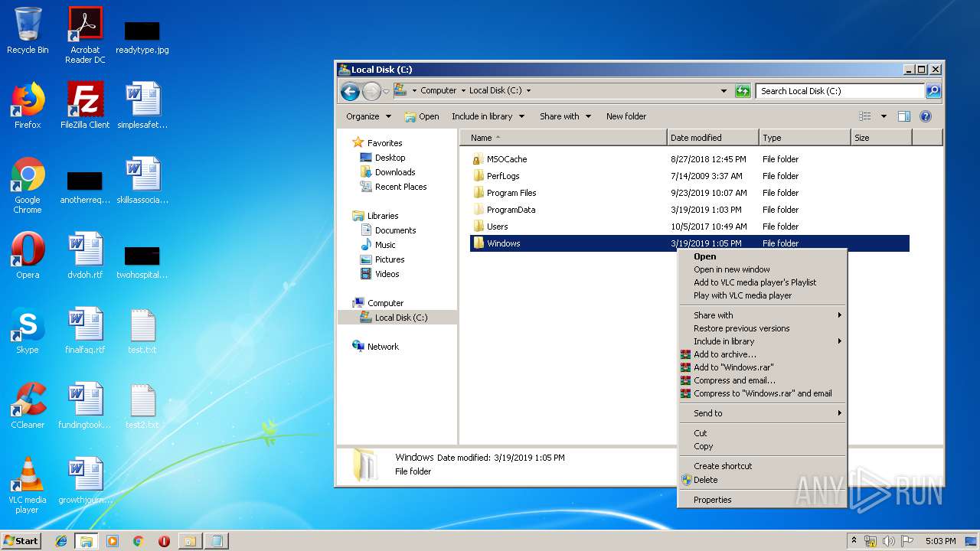Launch Opera desktop shortcut
The width and height of the screenshot is (980, 551).
pyautogui.click(x=28, y=256)
